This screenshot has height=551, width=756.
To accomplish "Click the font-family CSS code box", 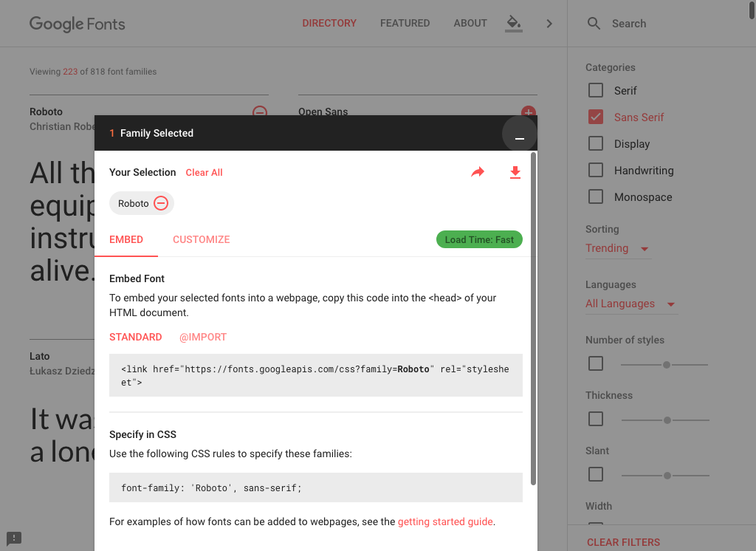I will (316, 487).
